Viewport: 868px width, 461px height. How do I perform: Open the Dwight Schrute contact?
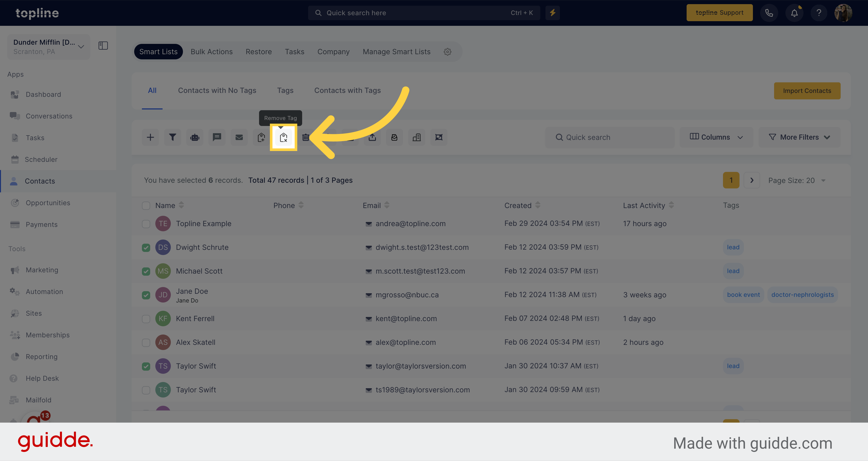pyautogui.click(x=202, y=248)
